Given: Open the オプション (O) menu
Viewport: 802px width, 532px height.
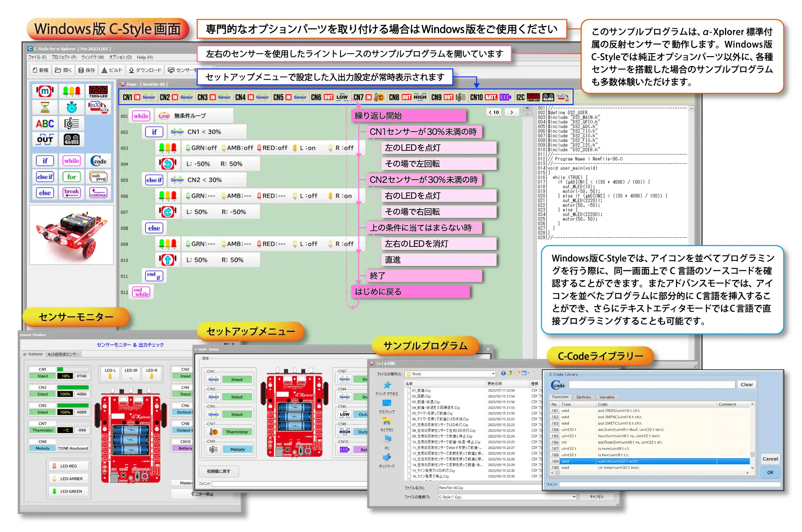Looking at the screenshot, I should [120, 57].
